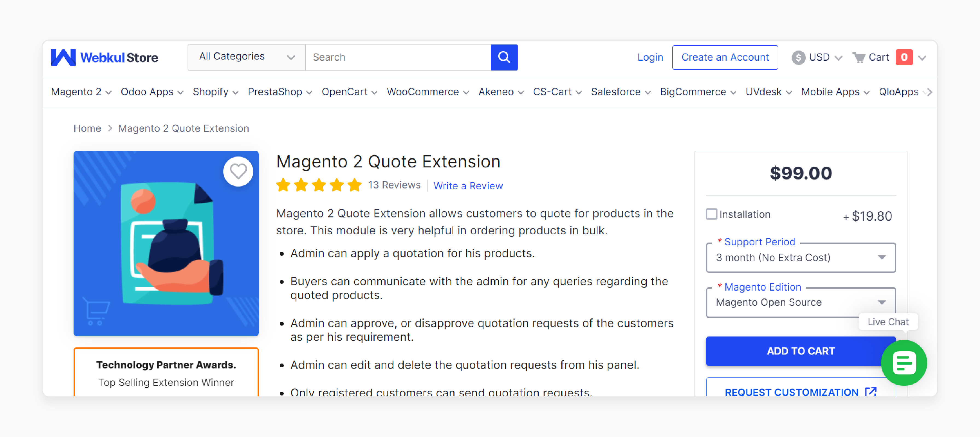Click the USD dollar coin icon
The image size is (980, 437).
[x=798, y=58]
